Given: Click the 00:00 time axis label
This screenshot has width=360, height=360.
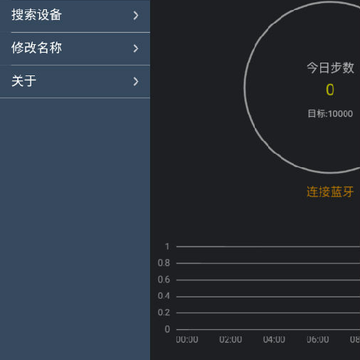Looking at the screenshot, I should 187,340.
